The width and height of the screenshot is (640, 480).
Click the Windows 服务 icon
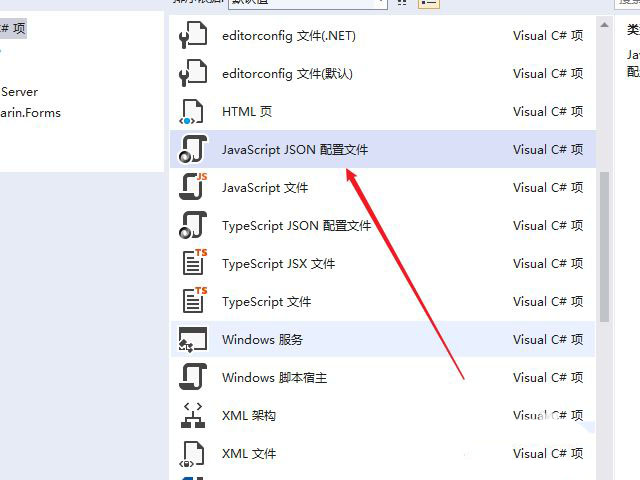[x=191, y=340]
